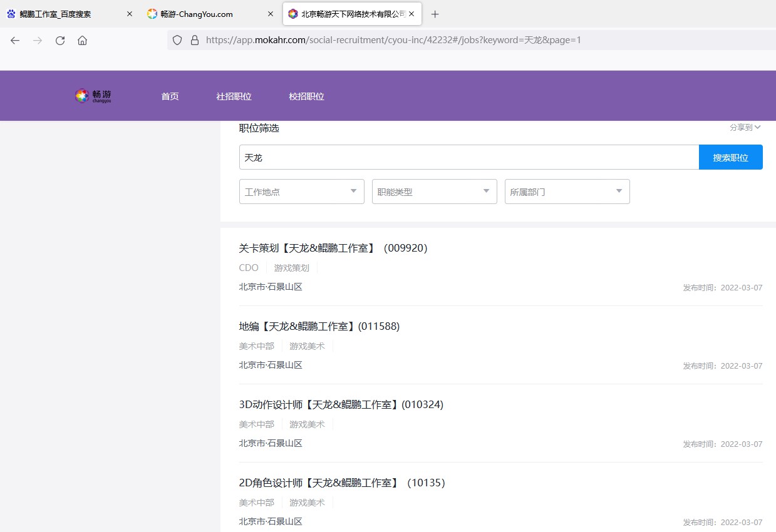Open a new browser tab
The width and height of the screenshot is (776, 532).
435,14
